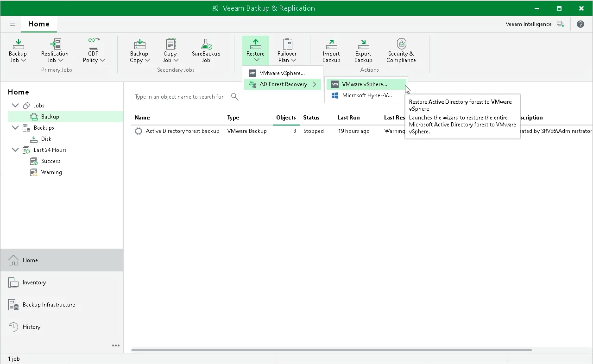
Task: Sort the job list by Name column
Action: click(142, 118)
